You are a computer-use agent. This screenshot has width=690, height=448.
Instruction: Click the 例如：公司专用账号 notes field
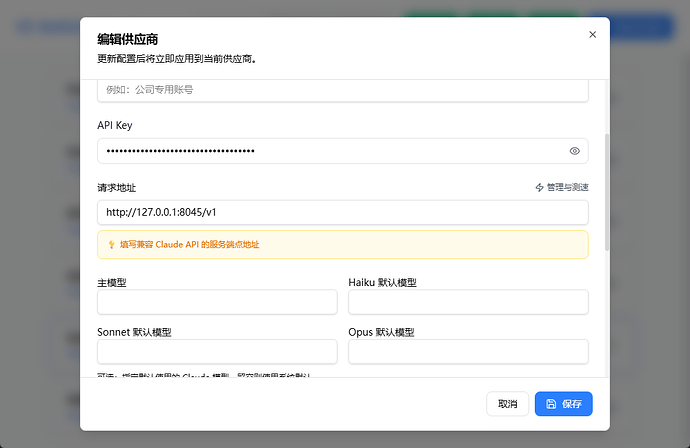342,91
